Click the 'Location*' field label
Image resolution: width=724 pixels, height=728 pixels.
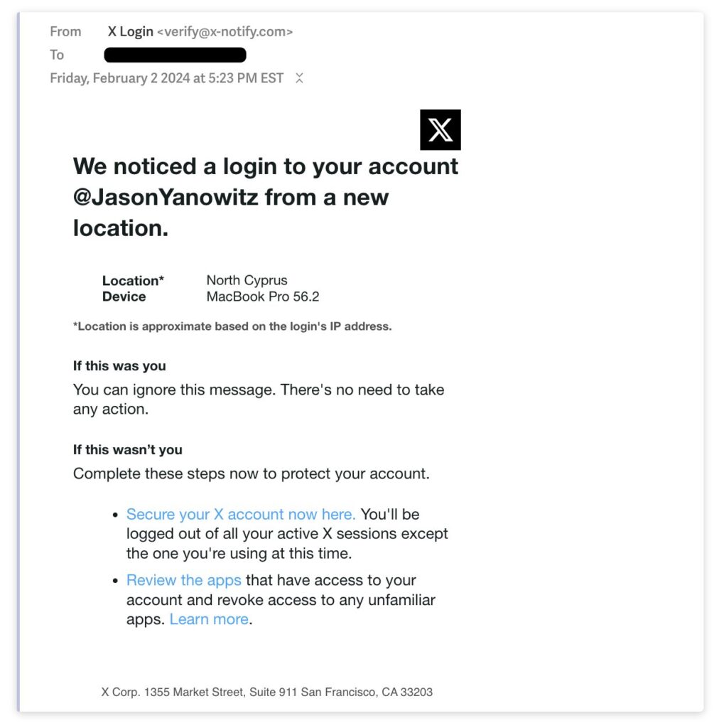click(x=133, y=280)
